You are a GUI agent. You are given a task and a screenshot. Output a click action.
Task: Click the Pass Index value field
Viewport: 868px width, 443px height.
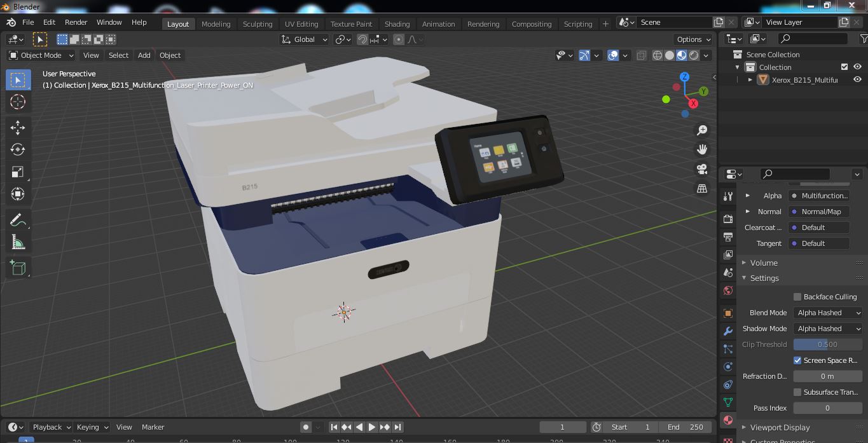coord(827,408)
